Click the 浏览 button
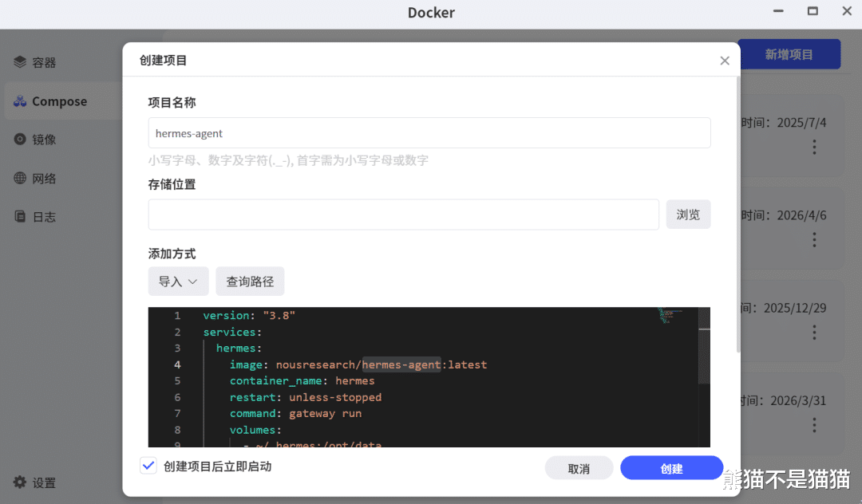 pos(688,214)
